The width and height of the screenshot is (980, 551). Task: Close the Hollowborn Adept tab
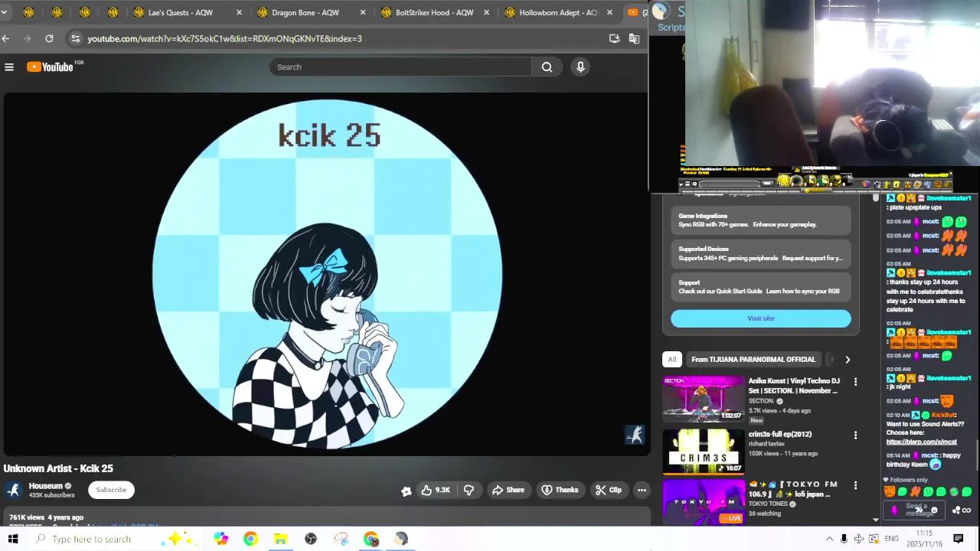tap(609, 12)
